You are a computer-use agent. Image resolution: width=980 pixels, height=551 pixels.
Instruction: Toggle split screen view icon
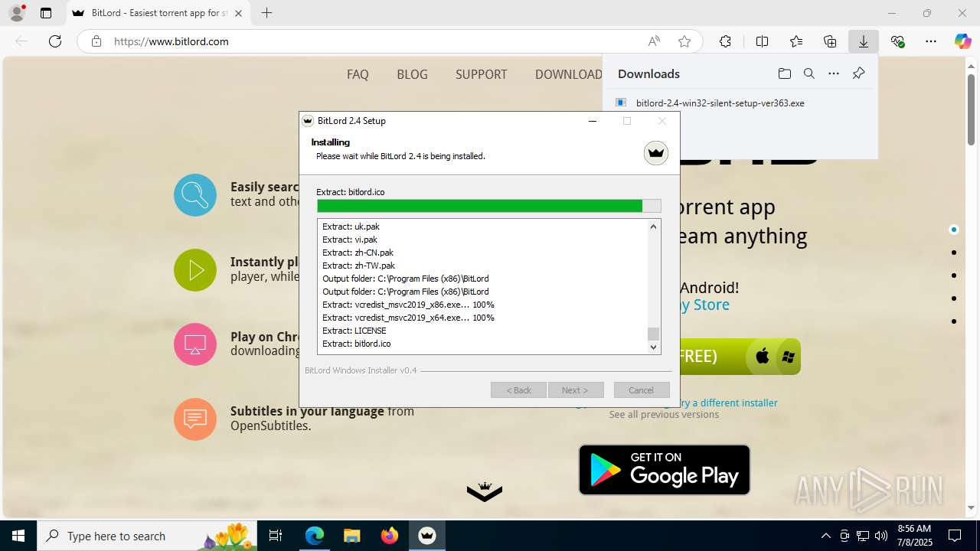tap(762, 41)
